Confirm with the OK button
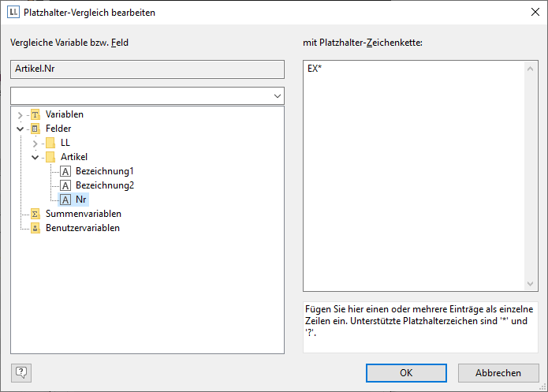548x392 pixels. [x=406, y=373]
